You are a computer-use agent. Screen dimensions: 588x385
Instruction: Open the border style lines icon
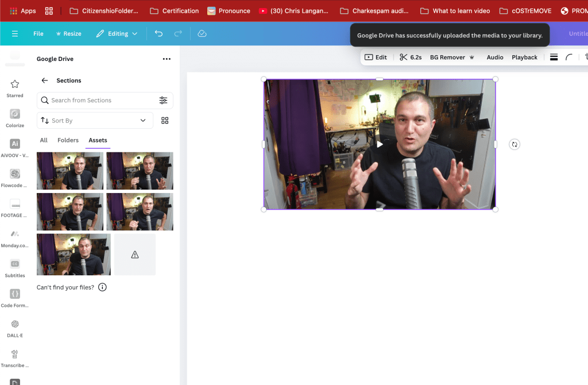(x=554, y=57)
